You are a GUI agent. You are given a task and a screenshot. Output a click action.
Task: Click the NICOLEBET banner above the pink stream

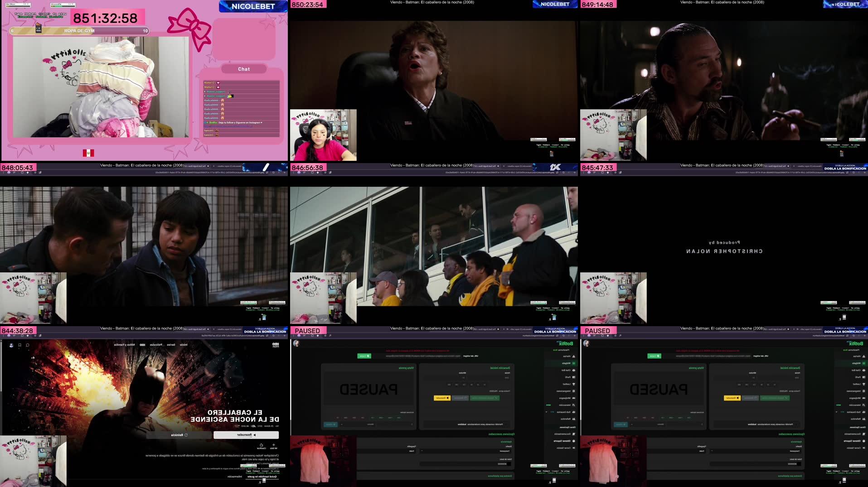(x=253, y=6)
